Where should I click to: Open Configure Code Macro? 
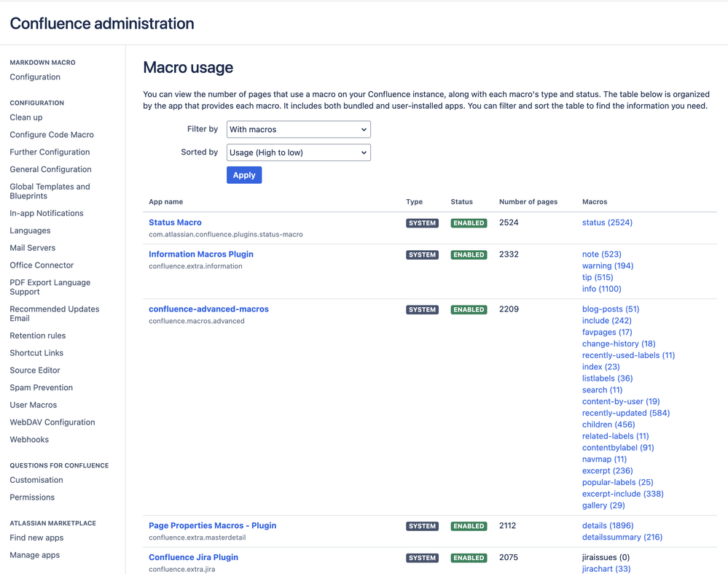(x=52, y=134)
